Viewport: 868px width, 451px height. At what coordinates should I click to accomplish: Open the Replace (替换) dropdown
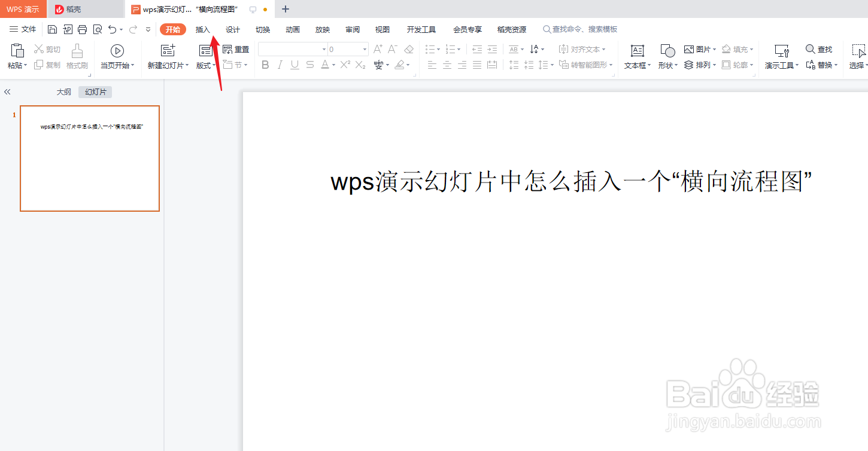point(821,65)
